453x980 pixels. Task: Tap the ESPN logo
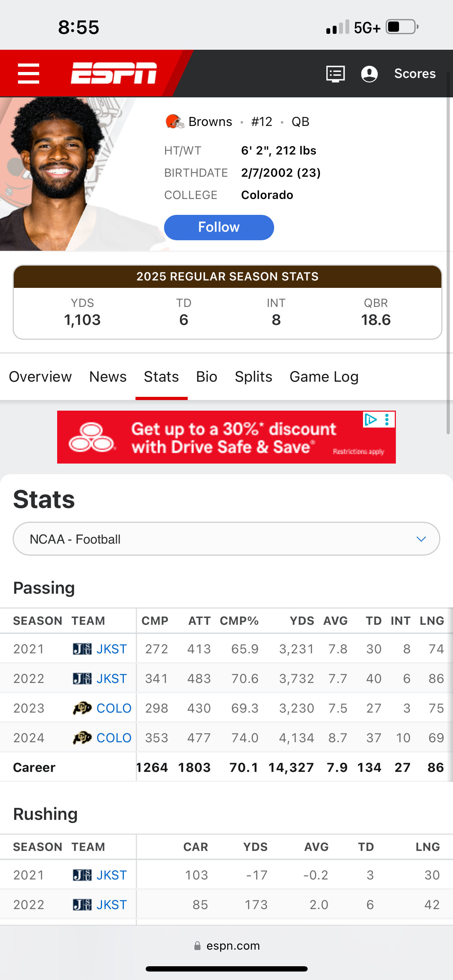(x=114, y=73)
